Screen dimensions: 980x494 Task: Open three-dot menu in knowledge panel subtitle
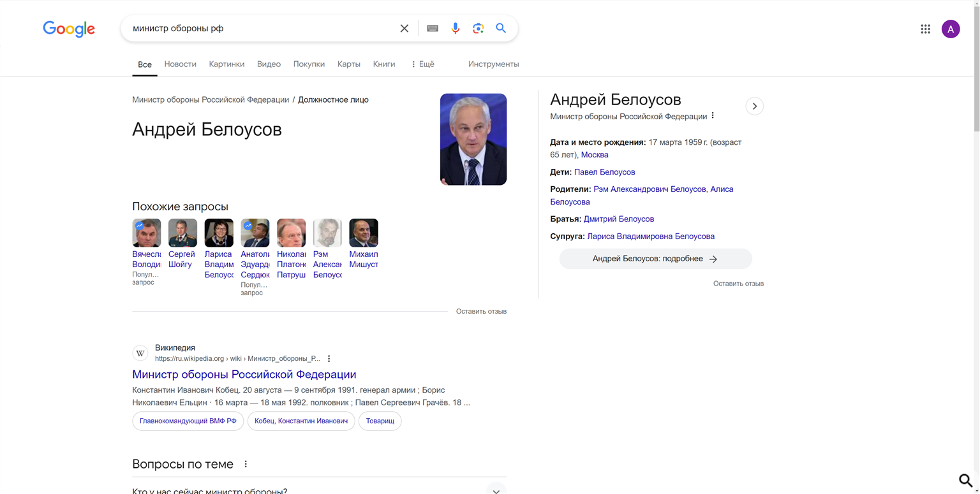coord(713,116)
